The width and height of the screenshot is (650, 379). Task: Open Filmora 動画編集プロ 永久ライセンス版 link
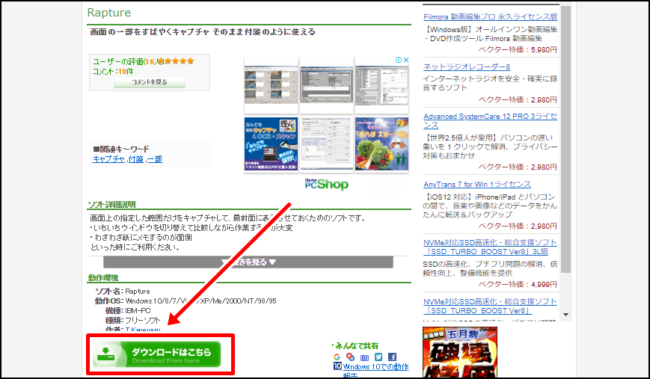click(x=490, y=17)
